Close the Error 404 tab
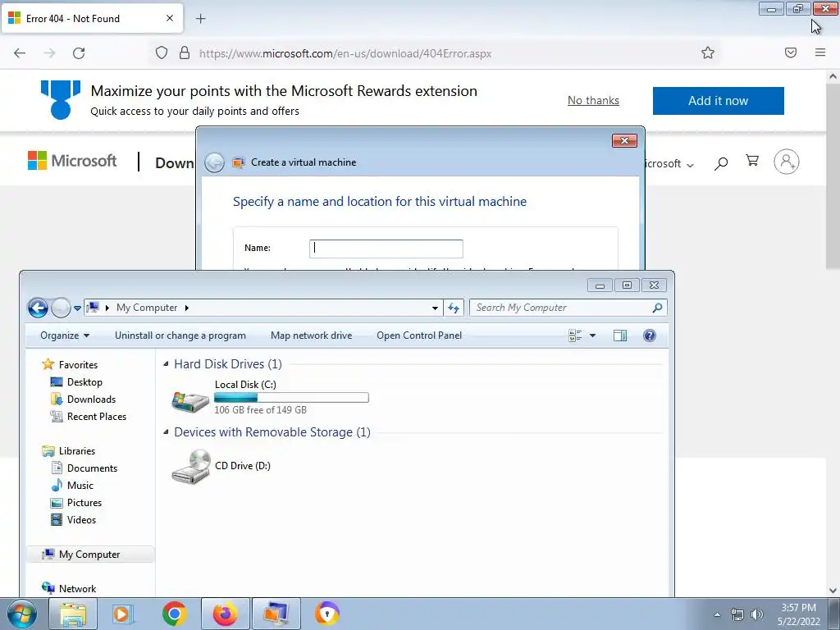The height and width of the screenshot is (630, 840). [x=169, y=18]
